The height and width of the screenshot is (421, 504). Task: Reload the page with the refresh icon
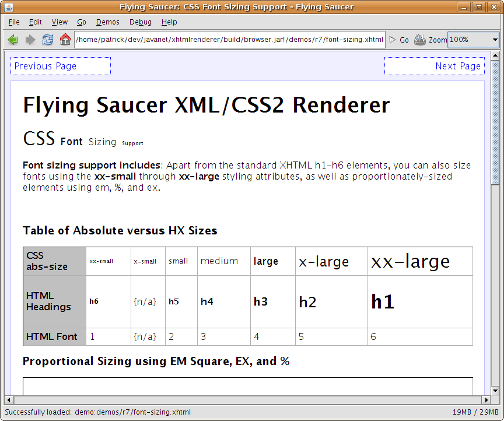48,40
